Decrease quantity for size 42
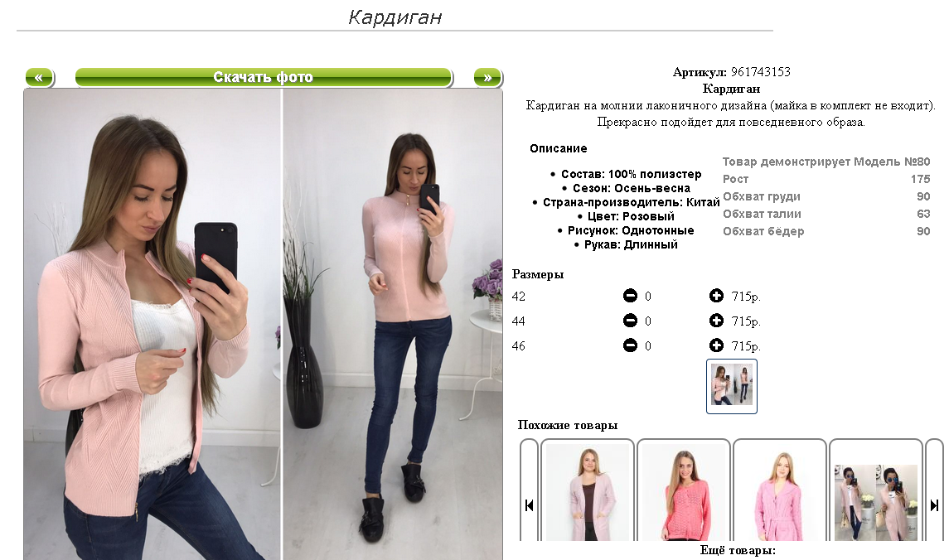This screenshot has height=560, width=949. click(630, 296)
